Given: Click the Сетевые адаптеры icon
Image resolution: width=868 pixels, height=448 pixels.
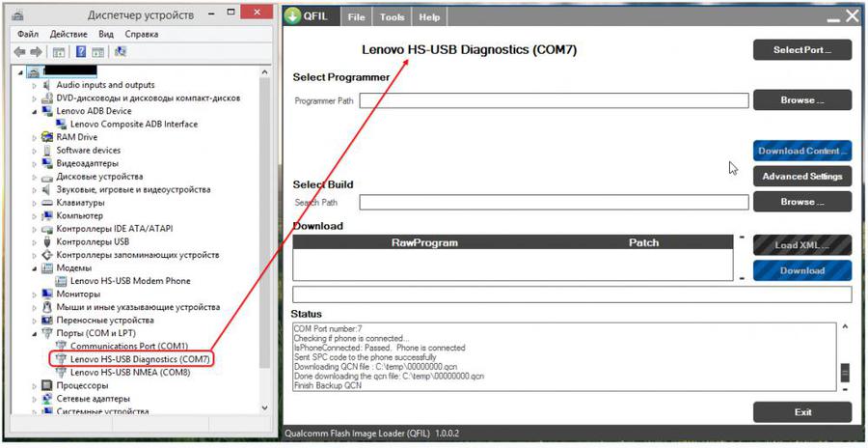Looking at the screenshot, I should click(x=47, y=399).
